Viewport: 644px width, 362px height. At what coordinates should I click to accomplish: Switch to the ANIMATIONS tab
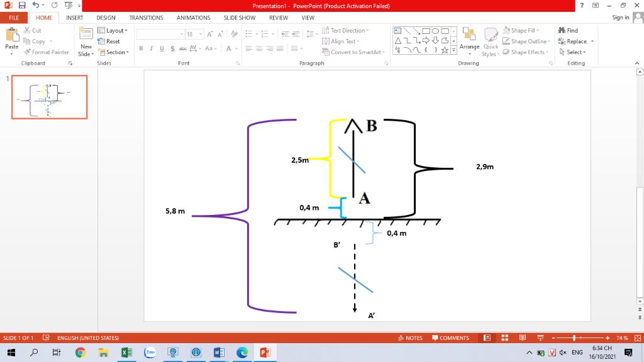point(194,18)
